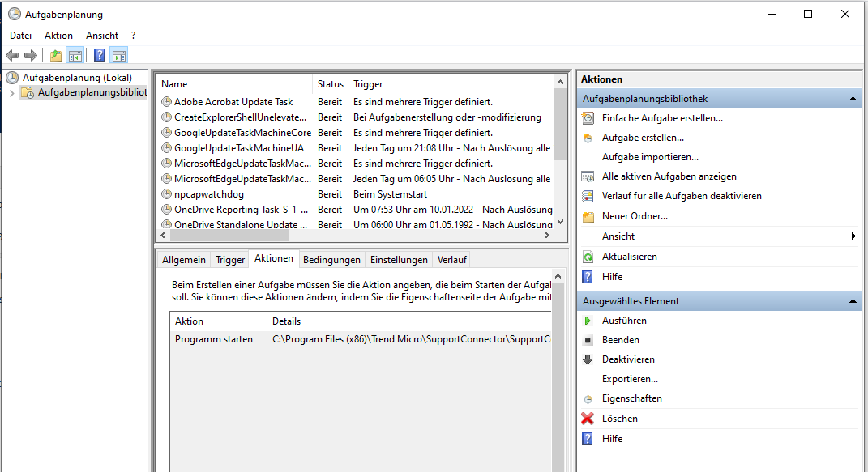The height and width of the screenshot is (472, 868).
Task: Click the blue Help icon in the toolbar
Action: coord(99,55)
